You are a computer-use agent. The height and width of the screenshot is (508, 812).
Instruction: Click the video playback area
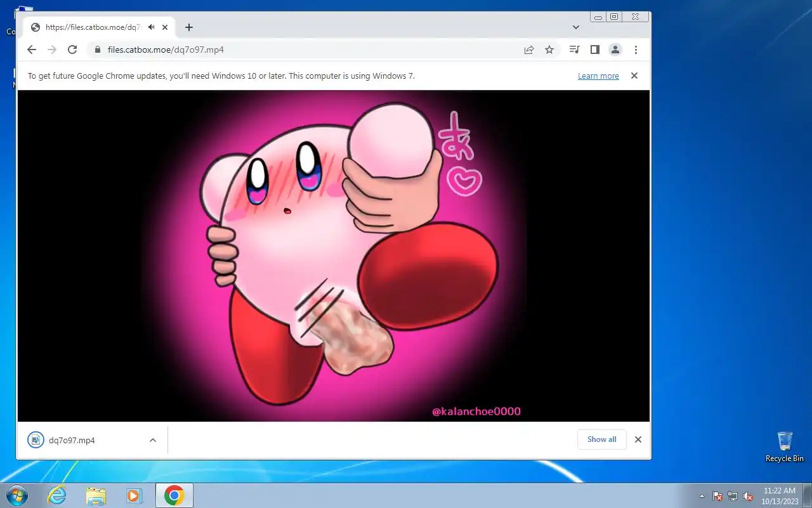click(x=334, y=256)
